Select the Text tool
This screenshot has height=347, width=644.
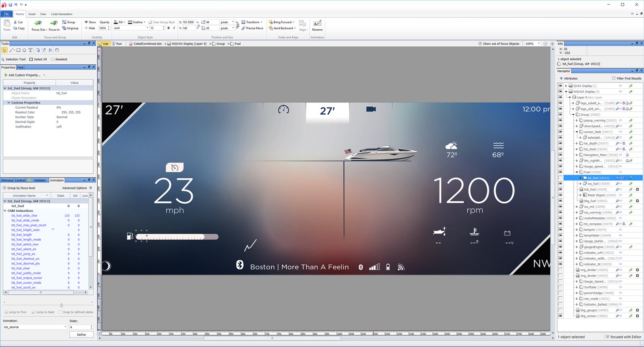(x=30, y=50)
